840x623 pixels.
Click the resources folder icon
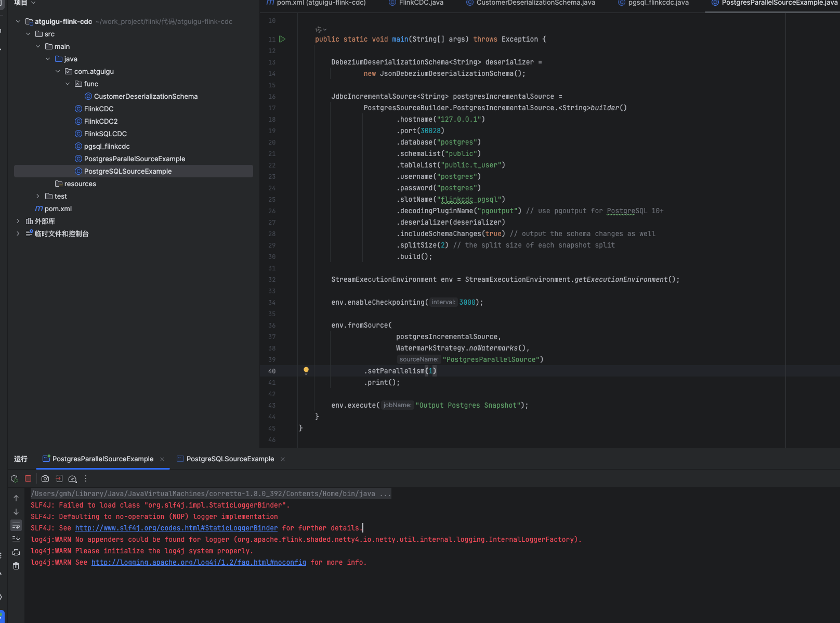[x=59, y=184]
